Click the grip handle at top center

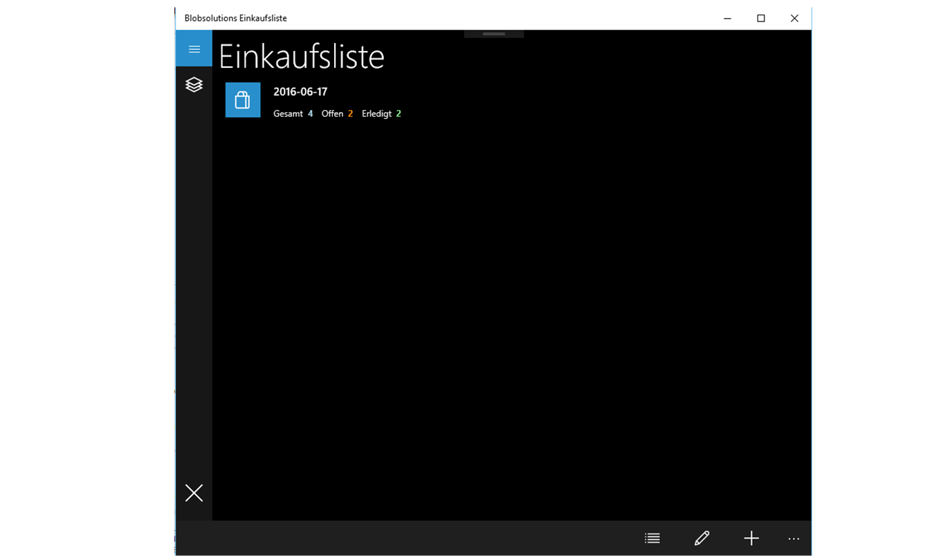click(494, 34)
